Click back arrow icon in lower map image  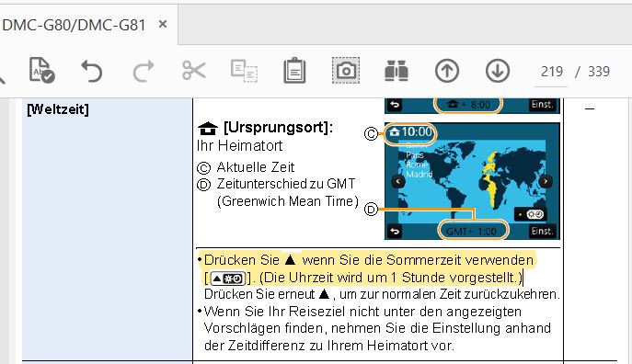click(395, 232)
